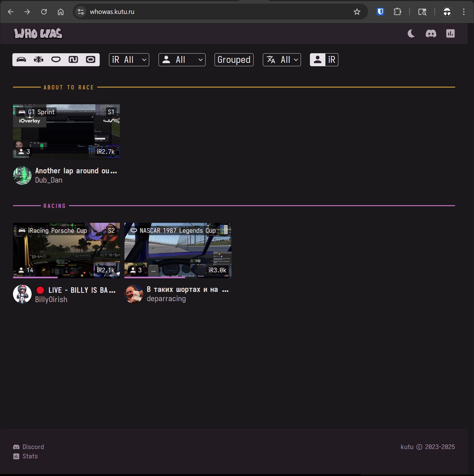Viewport: 474px width, 476px height.
Task: Click the Who Was logo
Action: pos(38,33)
